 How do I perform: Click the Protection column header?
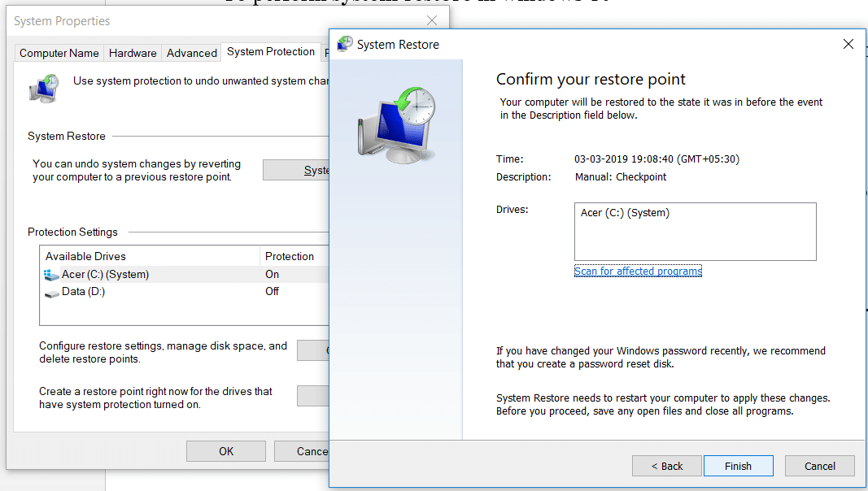[x=291, y=256]
